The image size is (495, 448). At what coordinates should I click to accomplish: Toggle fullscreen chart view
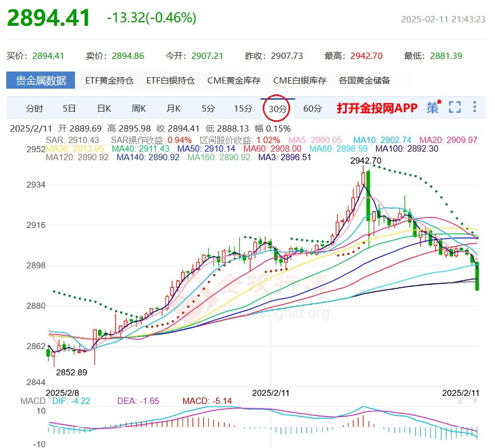pyautogui.click(x=454, y=108)
